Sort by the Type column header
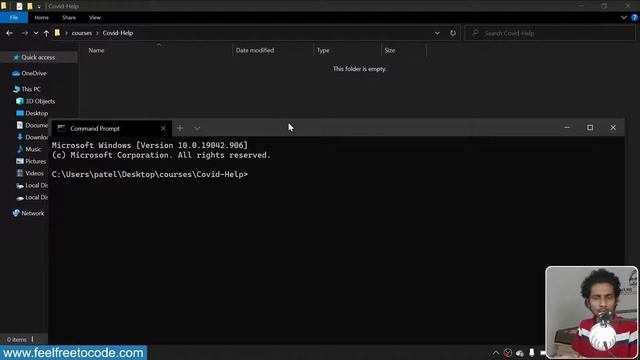640x360 pixels. point(323,50)
